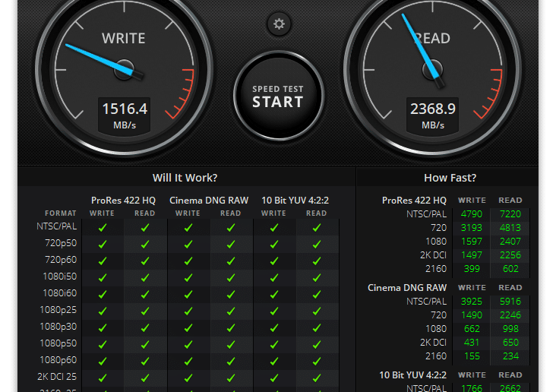Click the 3193 ProRes 720 write value
Screen dimensions: 556x392
click(472, 227)
